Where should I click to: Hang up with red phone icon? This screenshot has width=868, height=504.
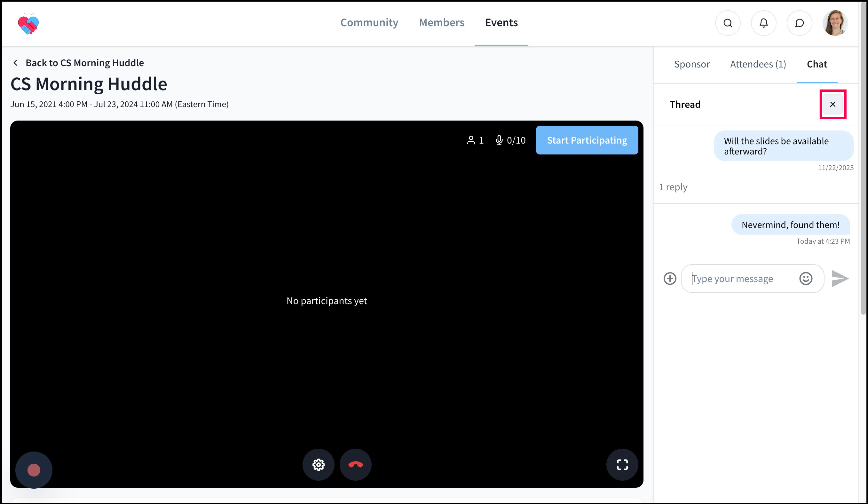pyautogui.click(x=355, y=464)
